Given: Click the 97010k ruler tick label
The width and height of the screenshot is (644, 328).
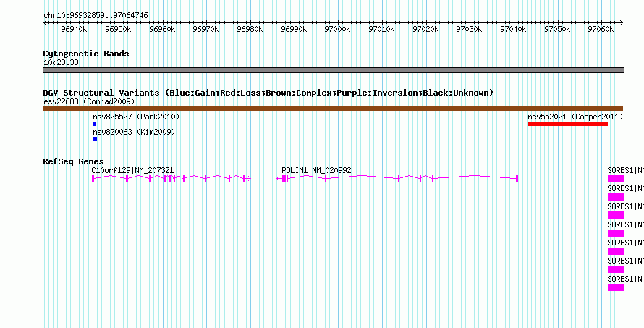Looking at the screenshot, I should [381, 30].
